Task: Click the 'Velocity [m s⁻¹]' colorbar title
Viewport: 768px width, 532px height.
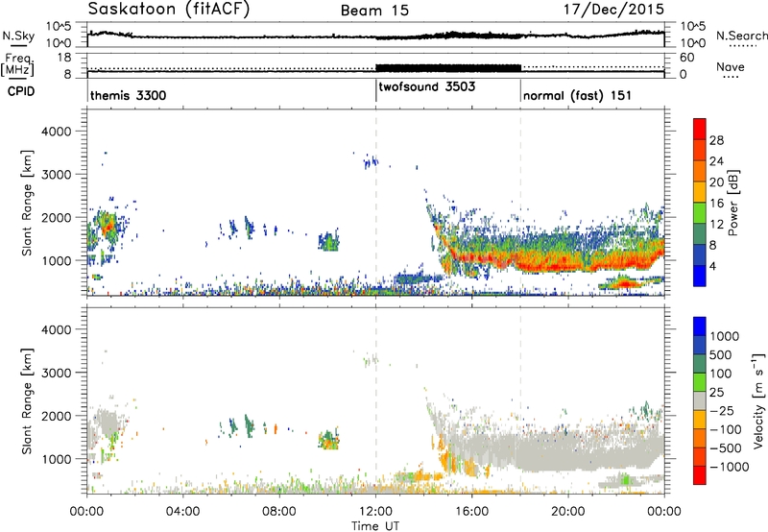Action: (758, 400)
